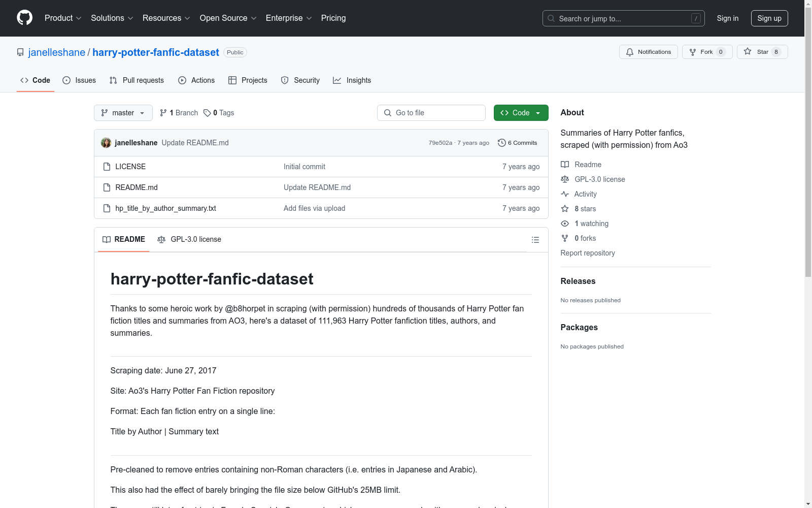The width and height of the screenshot is (812, 508).
Task: Open the 'Add files via upload' commit message
Action: (315, 208)
